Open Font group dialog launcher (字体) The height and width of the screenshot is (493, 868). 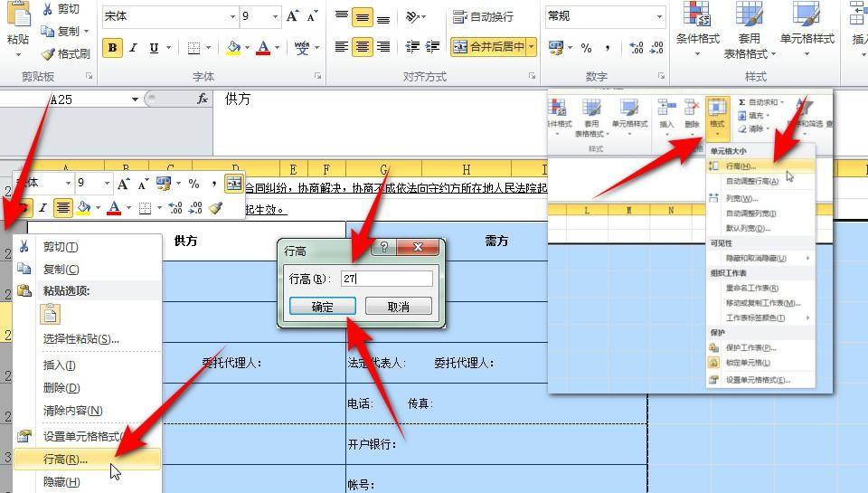point(317,76)
